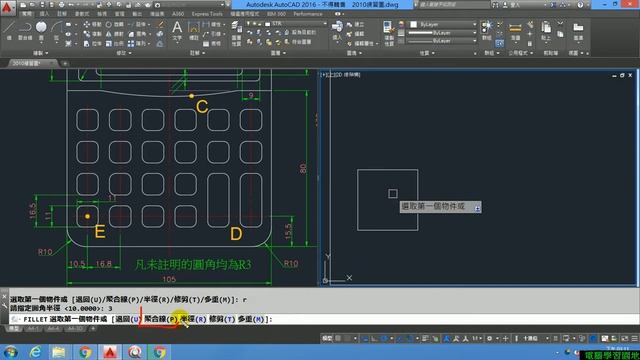Image resolution: width=640 pixels, height=360 pixels.
Task: Click the Dimension (標註) icon
Action: 194,30
